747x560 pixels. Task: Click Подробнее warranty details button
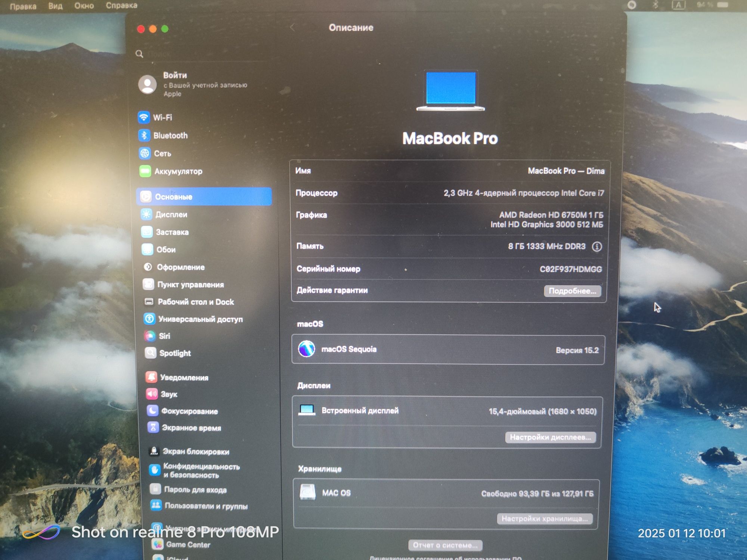pyautogui.click(x=572, y=291)
